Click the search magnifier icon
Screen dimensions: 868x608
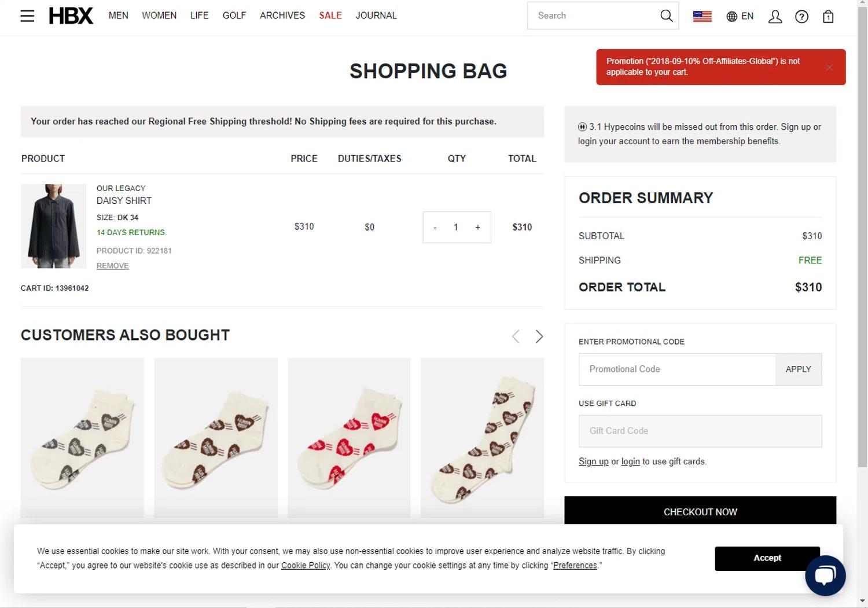coord(666,16)
